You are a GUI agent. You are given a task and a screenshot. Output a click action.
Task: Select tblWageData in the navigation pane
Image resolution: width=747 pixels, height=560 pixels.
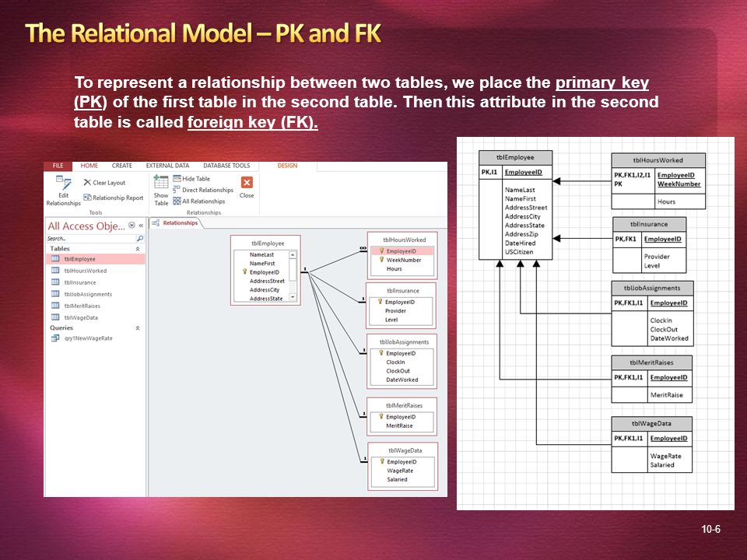(95, 317)
